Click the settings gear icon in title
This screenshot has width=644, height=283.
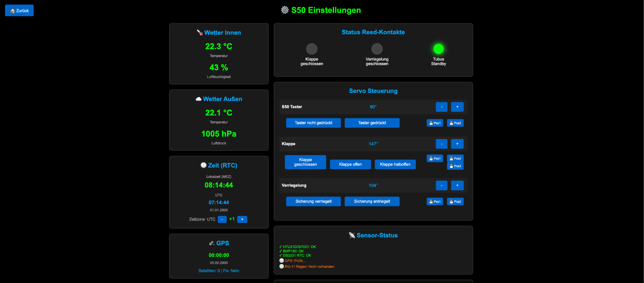pos(285,10)
